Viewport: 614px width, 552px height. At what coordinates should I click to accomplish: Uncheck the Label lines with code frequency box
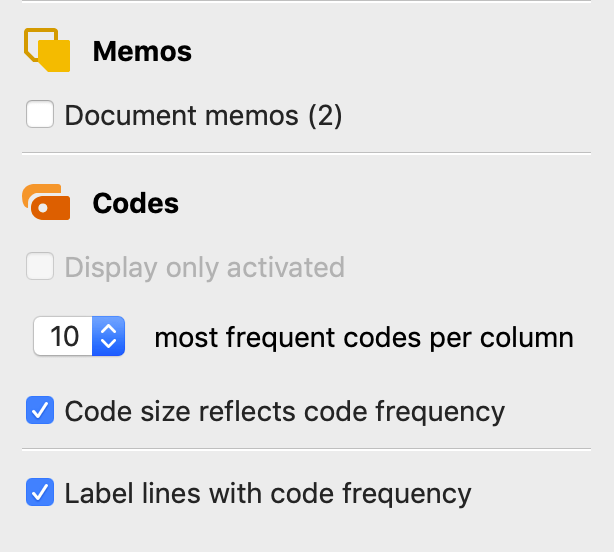click(40, 492)
